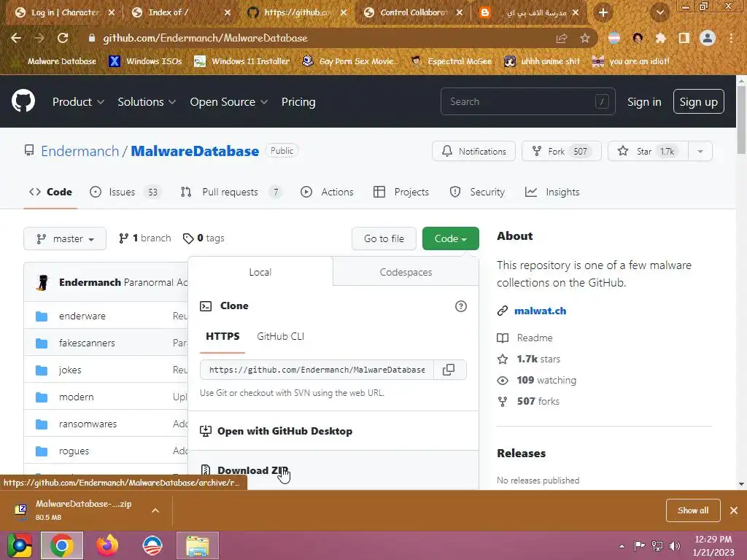The width and height of the screenshot is (747, 560).
Task: Expand the Product menu
Action: point(78,102)
